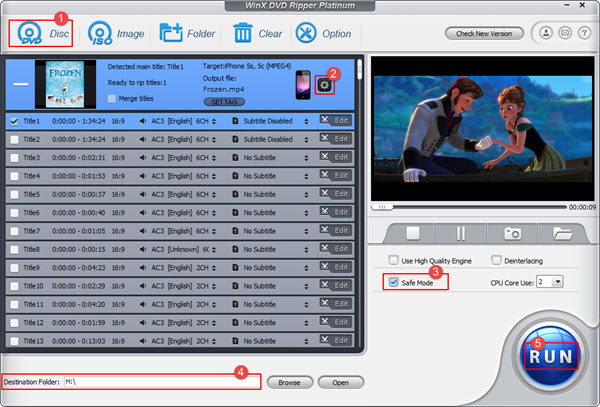Click Edit button for Title7
Viewport: 600px width, 407px height.
(336, 231)
